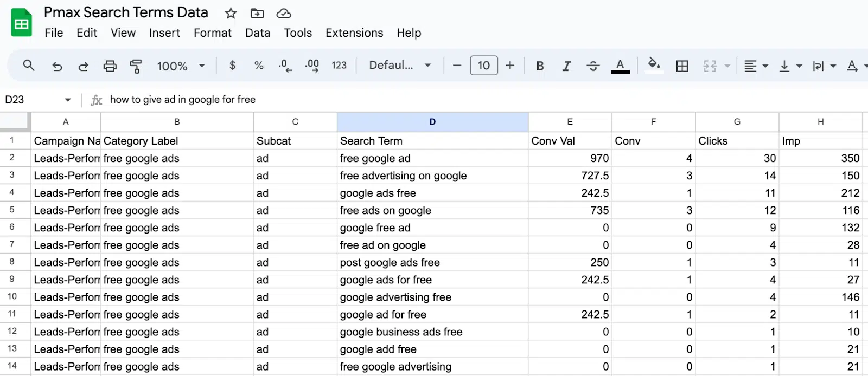
Task: Check cloud save status icon
Action: pos(284,13)
